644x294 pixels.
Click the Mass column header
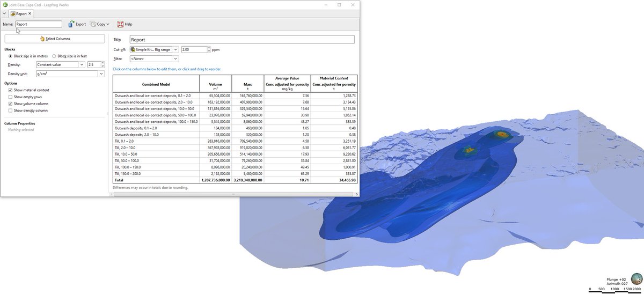[247, 84]
